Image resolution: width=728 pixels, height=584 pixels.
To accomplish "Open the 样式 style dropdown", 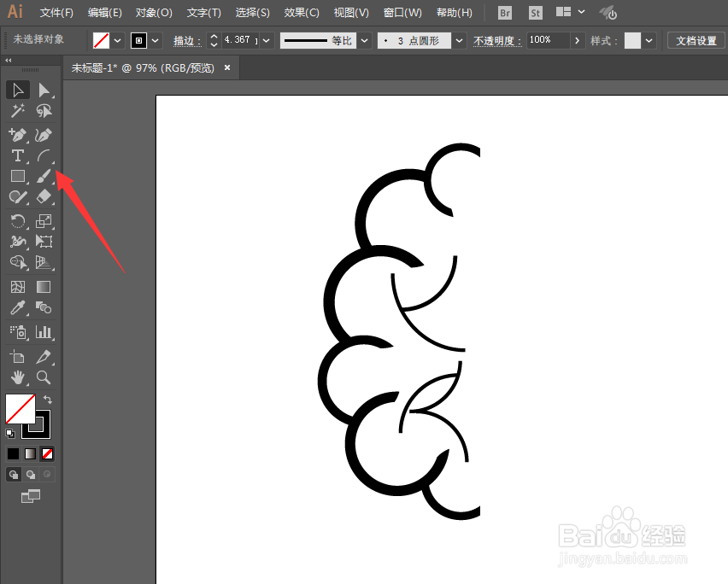I will coord(648,39).
